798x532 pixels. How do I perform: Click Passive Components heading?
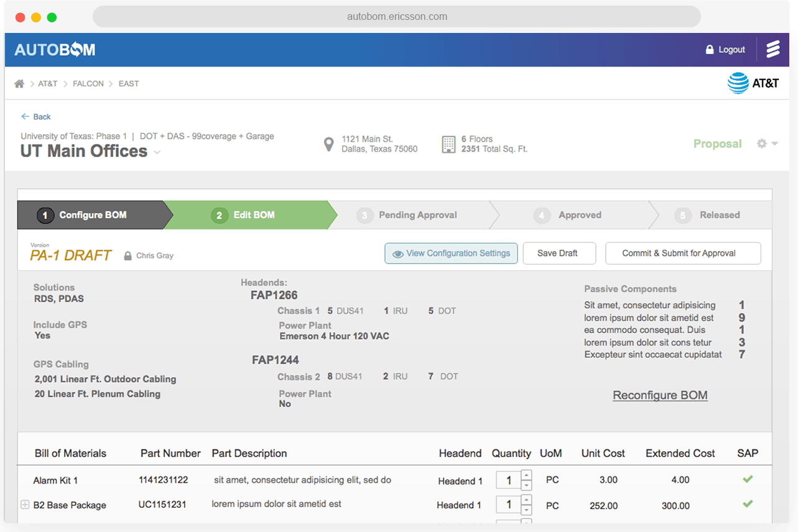click(x=631, y=289)
